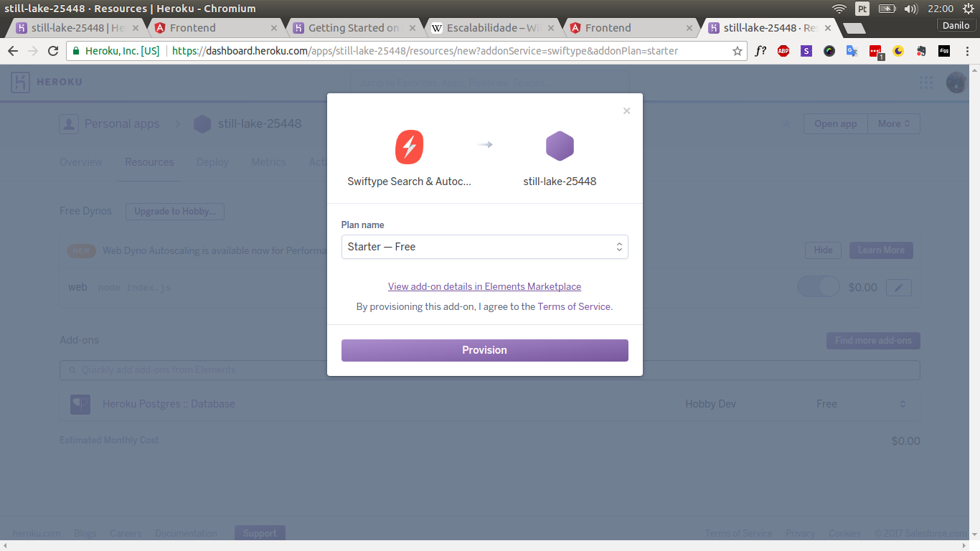Open a new browser tab
The image size is (980, 551).
click(x=853, y=28)
